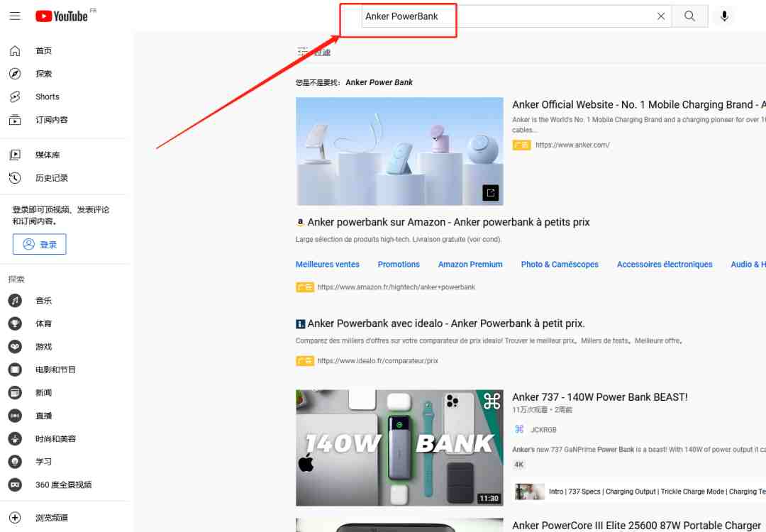This screenshot has height=532, width=766.
Task: Click the 登录 sign-in button
Action: click(40, 244)
